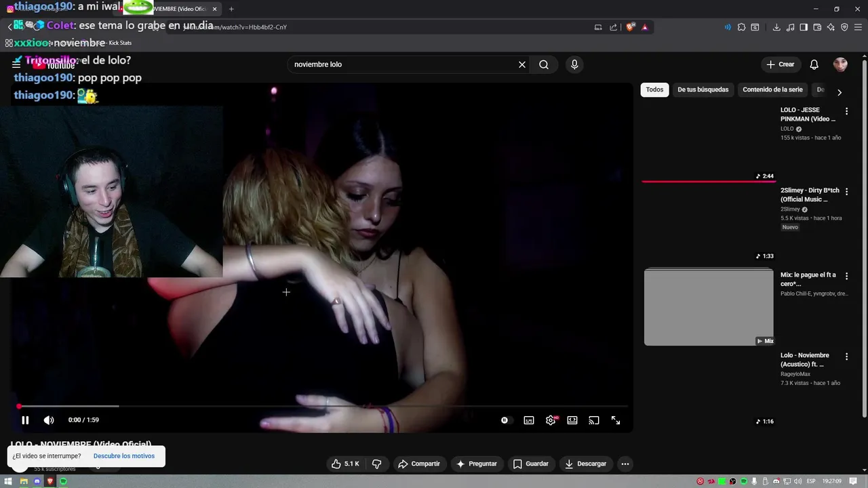Close the YouTube NOVIEMBRE browser tab
Image resolution: width=868 pixels, height=488 pixels.
pos(215,9)
